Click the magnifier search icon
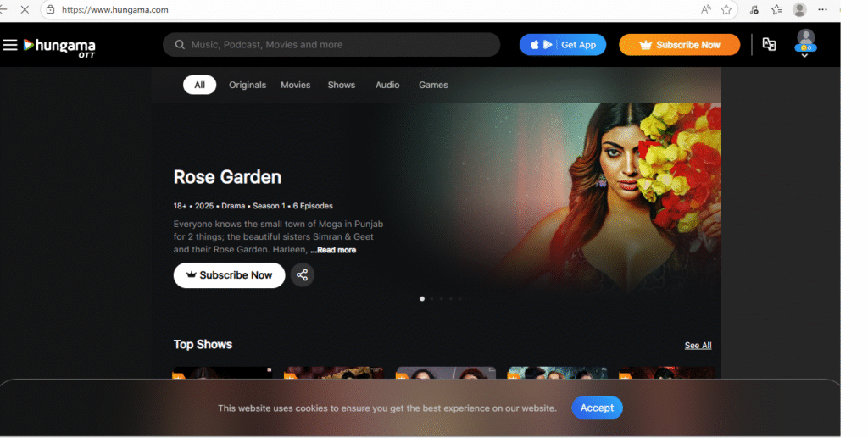 point(180,45)
